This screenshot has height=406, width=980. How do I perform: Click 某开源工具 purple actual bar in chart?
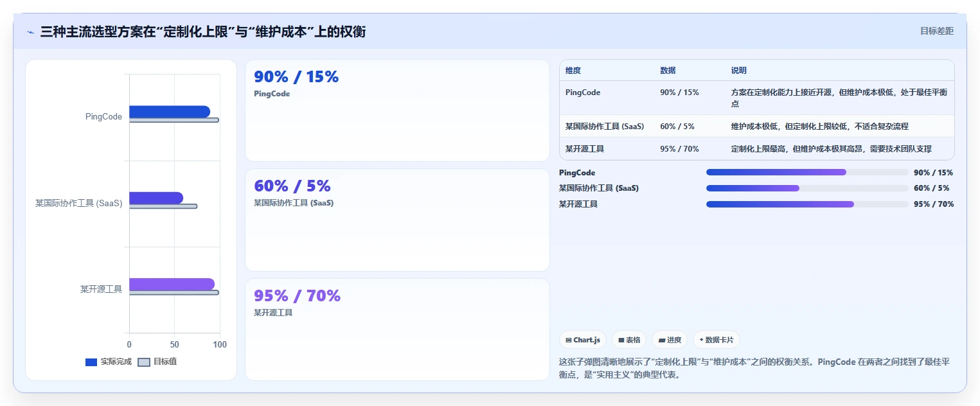172,284
